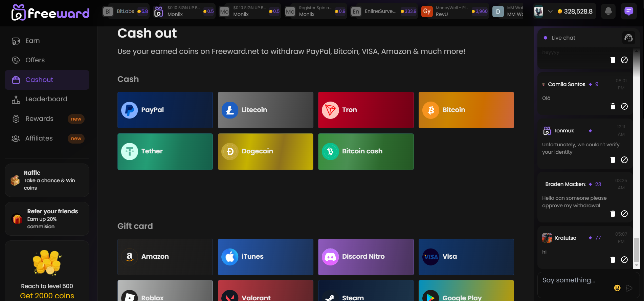Click the user profile avatar
The width and height of the screenshot is (644, 301).
pyautogui.click(x=539, y=12)
